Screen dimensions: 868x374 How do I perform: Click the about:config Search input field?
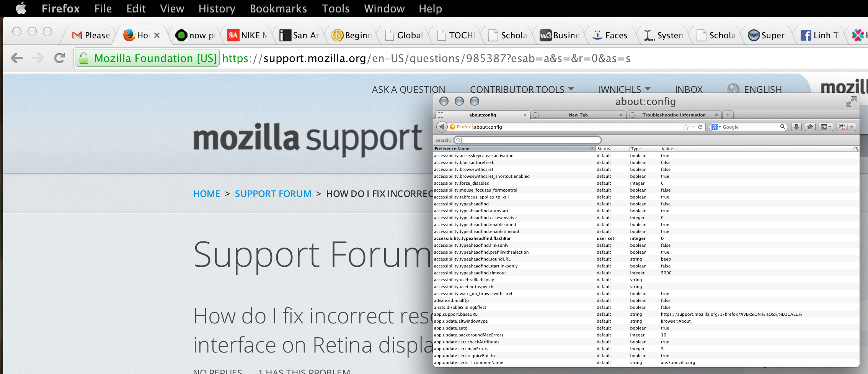pyautogui.click(x=528, y=140)
